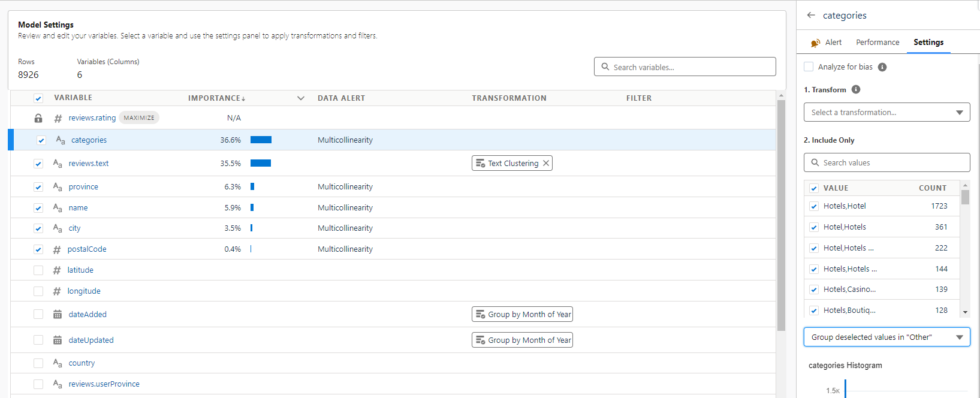Click the Search variables input field

click(x=685, y=67)
